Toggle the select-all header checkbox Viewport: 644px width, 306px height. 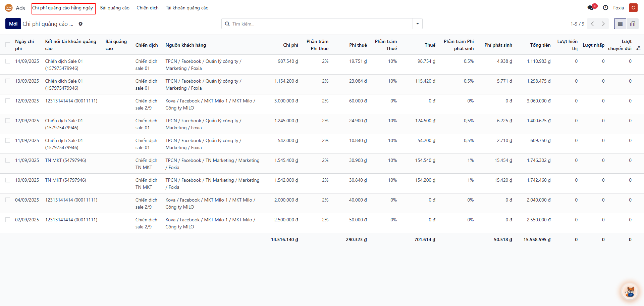(8, 45)
